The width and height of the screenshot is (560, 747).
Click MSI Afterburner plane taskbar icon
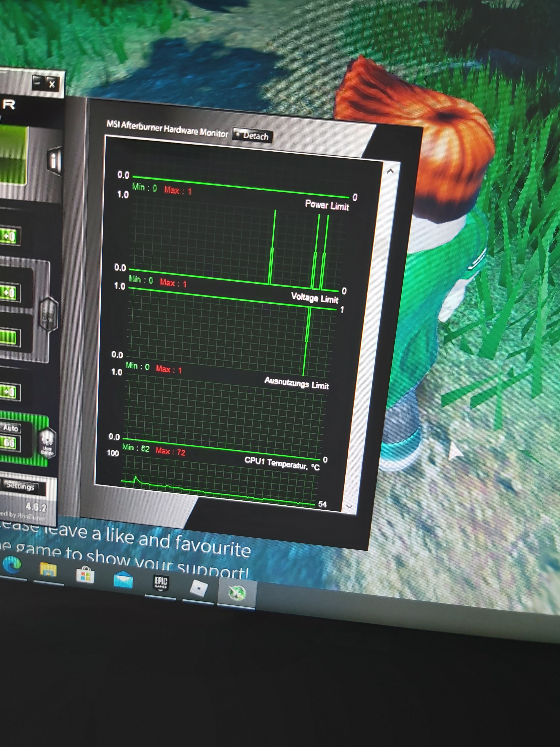(237, 593)
